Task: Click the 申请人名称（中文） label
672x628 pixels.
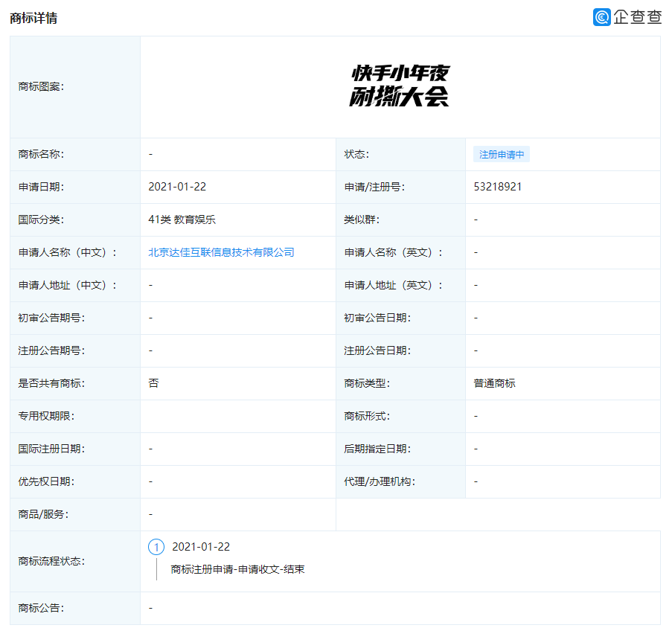Action: point(67,252)
